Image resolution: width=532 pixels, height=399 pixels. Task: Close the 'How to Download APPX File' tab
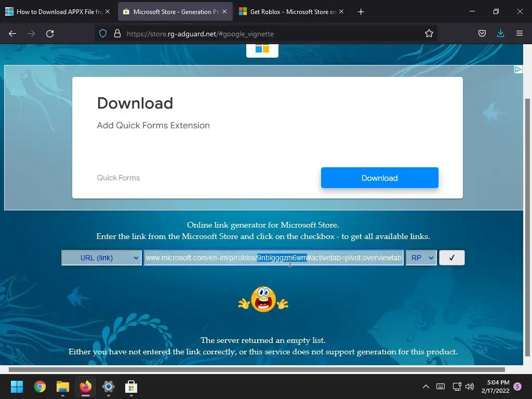[x=108, y=11]
